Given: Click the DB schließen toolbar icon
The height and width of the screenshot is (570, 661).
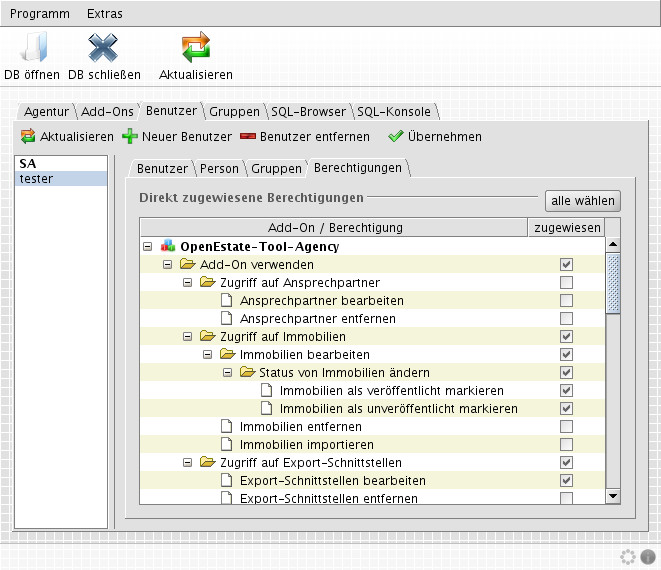Looking at the screenshot, I should [103, 47].
